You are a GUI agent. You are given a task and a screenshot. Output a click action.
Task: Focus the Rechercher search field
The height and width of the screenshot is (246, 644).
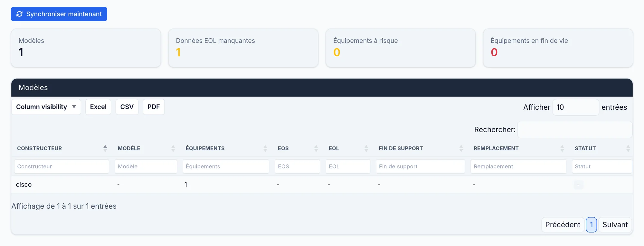tap(575, 130)
